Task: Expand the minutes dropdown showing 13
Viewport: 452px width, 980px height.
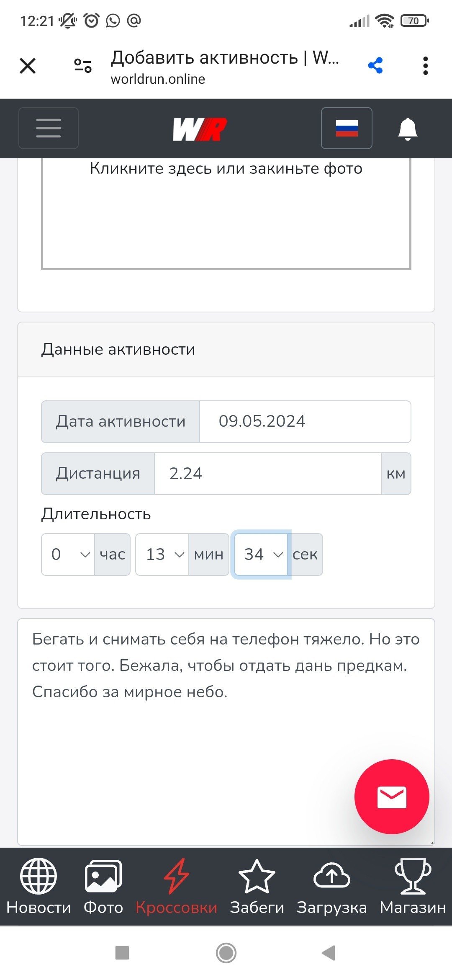Action: click(x=162, y=554)
